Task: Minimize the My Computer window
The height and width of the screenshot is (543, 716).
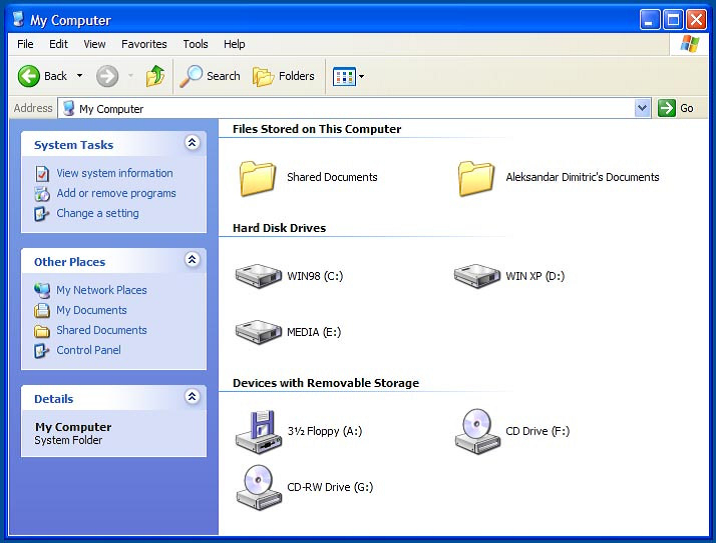Action: (x=650, y=20)
